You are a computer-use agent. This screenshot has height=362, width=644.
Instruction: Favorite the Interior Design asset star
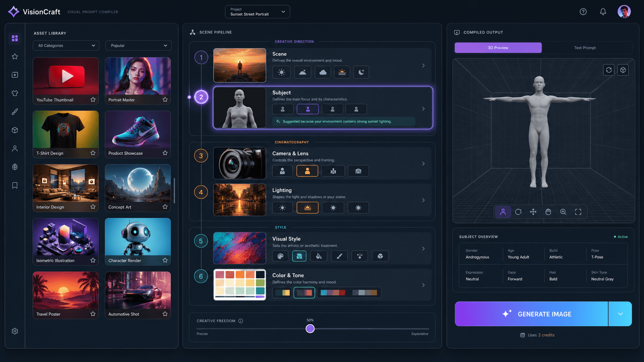(93, 207)
